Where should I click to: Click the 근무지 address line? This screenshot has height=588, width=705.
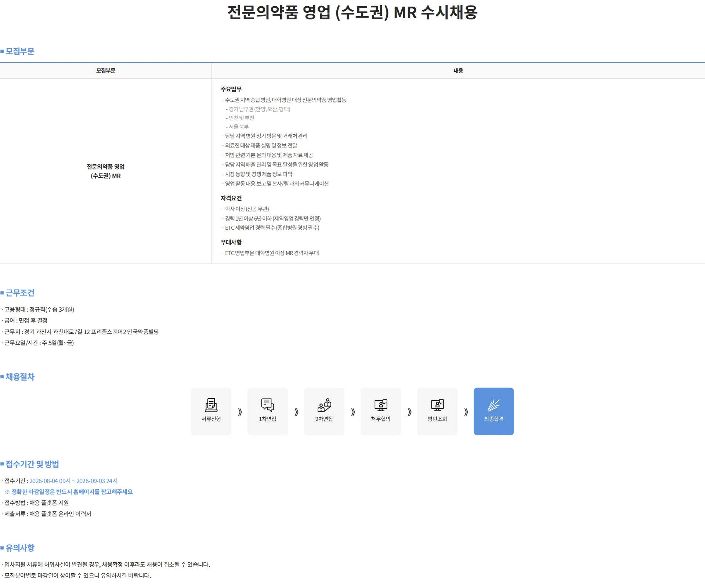point(80,332)
